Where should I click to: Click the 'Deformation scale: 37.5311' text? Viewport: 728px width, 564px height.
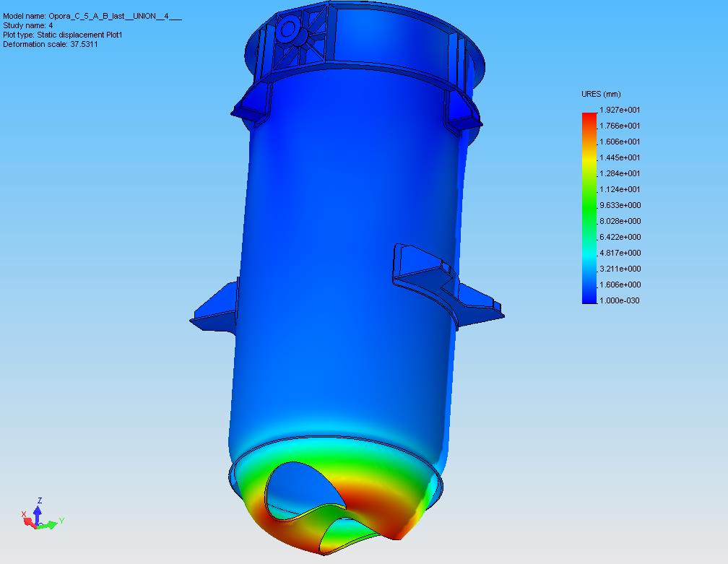(50, 44)
